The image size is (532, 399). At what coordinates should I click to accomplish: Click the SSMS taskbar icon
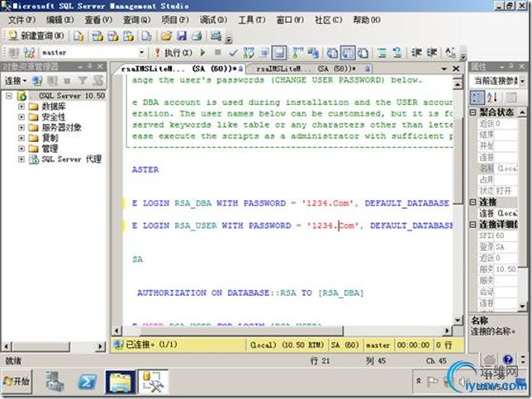(153, 382)
